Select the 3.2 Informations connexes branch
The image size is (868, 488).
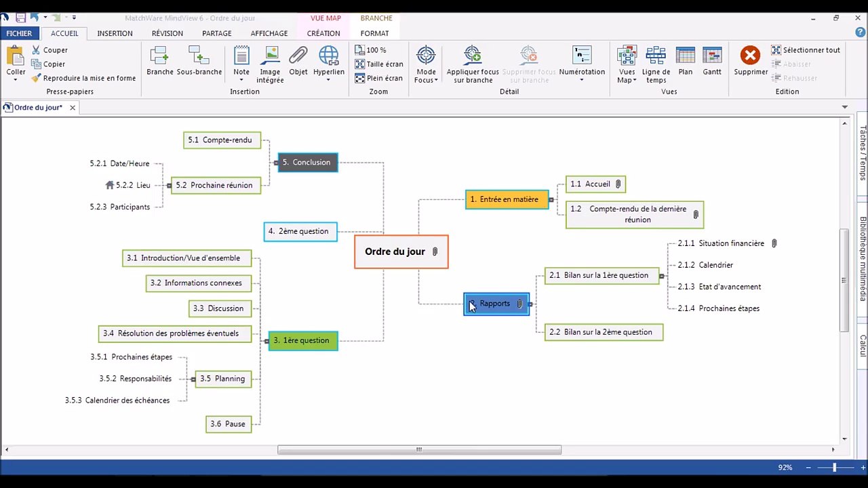[199, 283]
